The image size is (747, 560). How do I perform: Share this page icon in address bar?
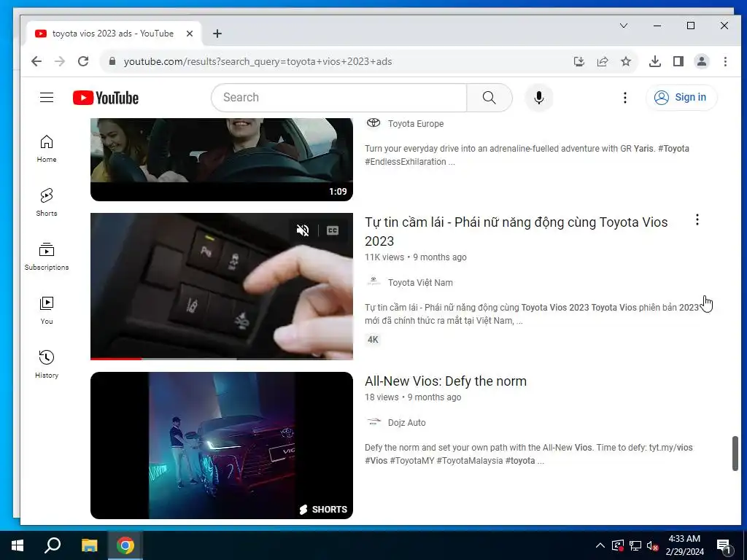[x=603, y=61]
